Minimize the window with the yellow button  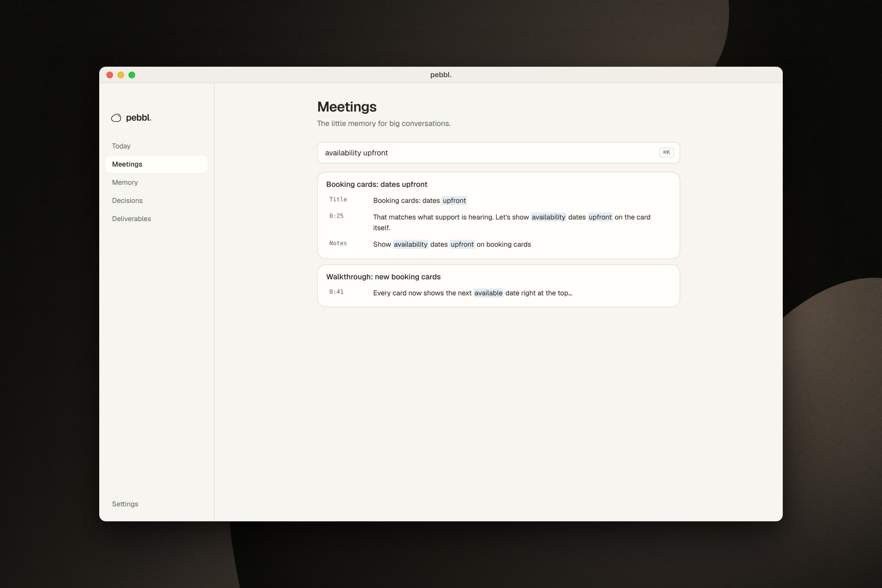[121, 75]
